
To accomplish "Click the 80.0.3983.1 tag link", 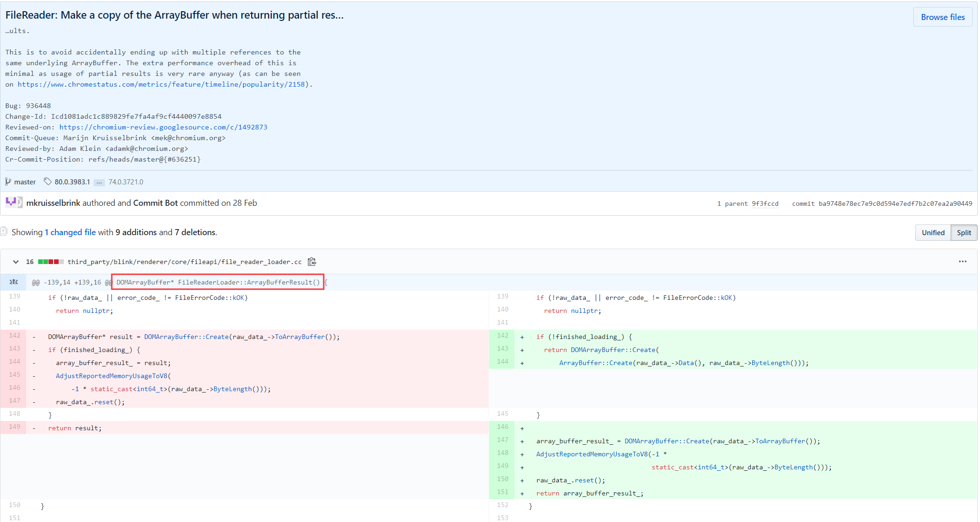I will pyautogui.click(x=72, y=182).
